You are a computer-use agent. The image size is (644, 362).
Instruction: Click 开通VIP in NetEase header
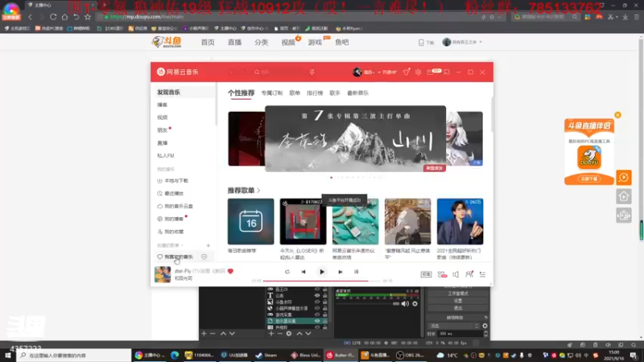390,72
